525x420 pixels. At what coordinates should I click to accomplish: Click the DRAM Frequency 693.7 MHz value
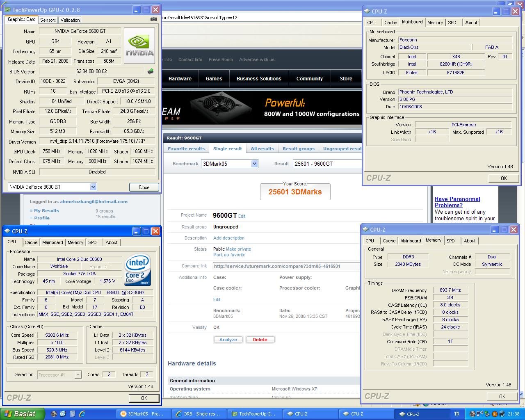pyautogui.click(x=450, y=290)
